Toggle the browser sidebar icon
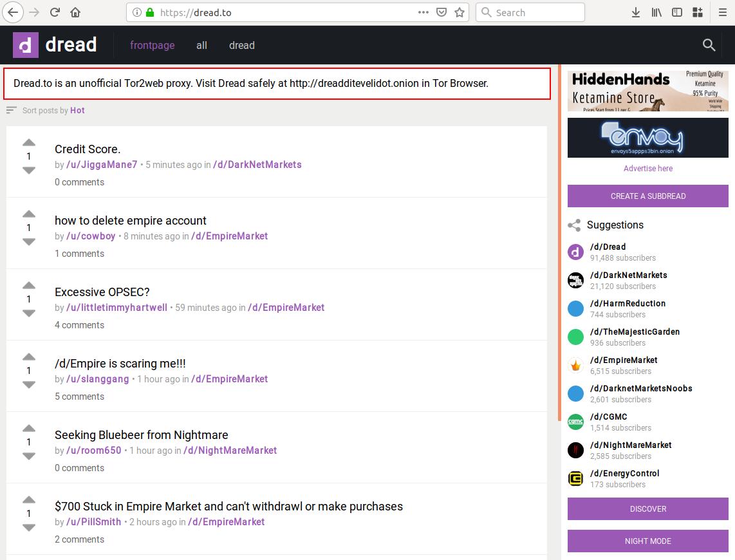 677,13
